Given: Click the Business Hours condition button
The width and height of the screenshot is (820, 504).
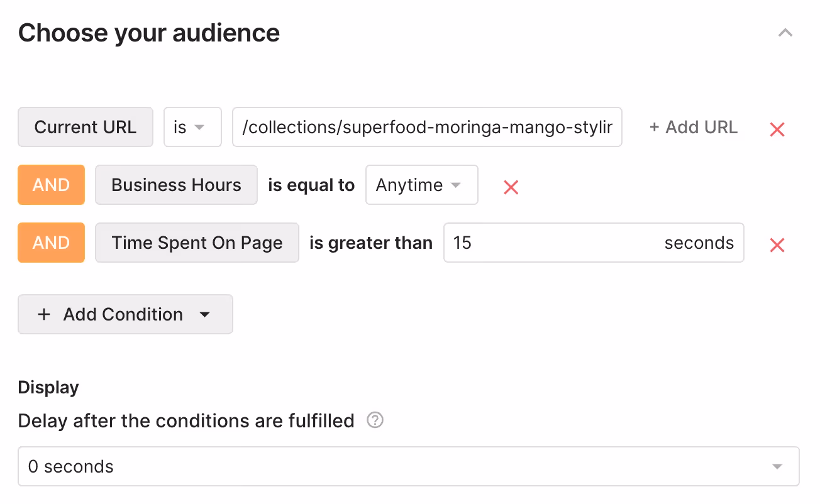Looking at the screenshot, I should click(x=176, y=185).
